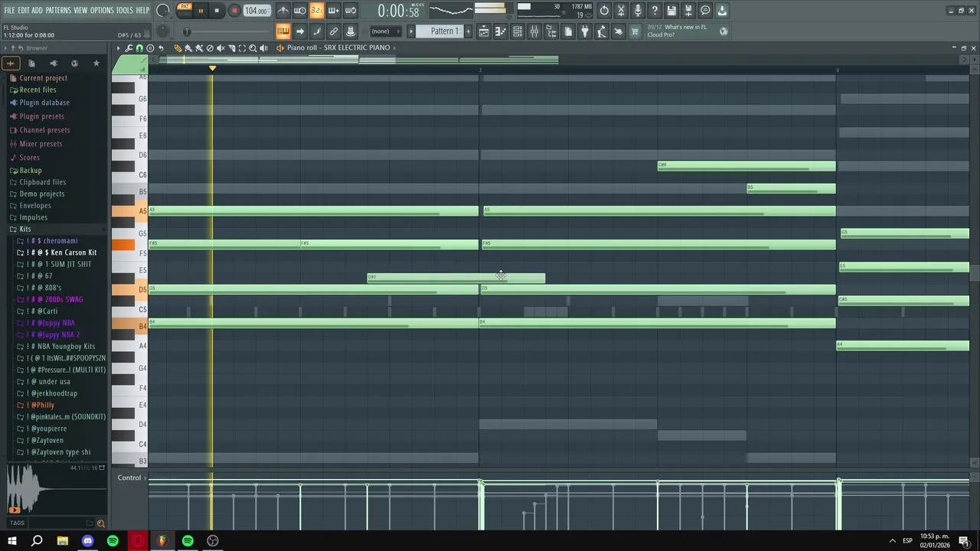
Task: Toggle piano roll magnet snap icon
Action: tap(139, 48)
